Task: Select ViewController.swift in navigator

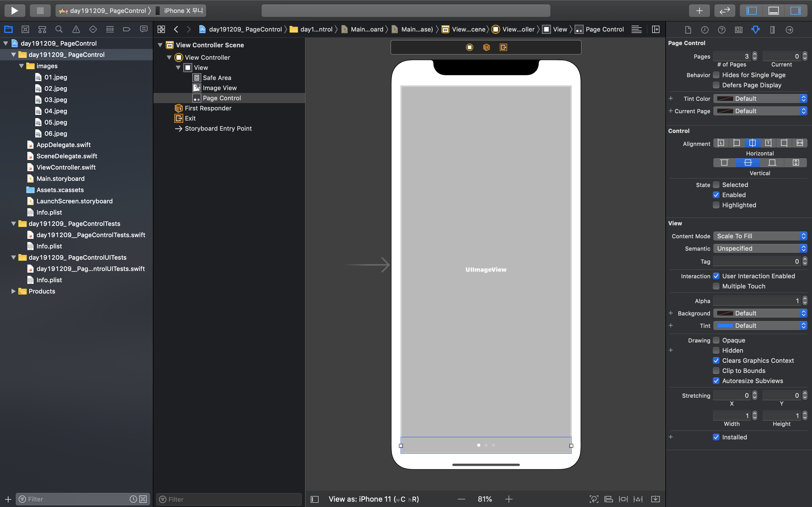Action: pyautogui.click(x=66, y=167)
